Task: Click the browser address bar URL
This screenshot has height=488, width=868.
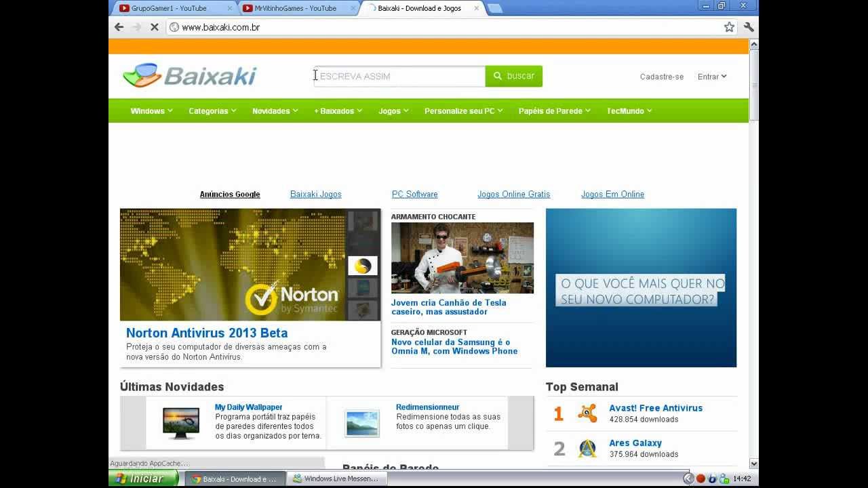Action: [221, 27]
